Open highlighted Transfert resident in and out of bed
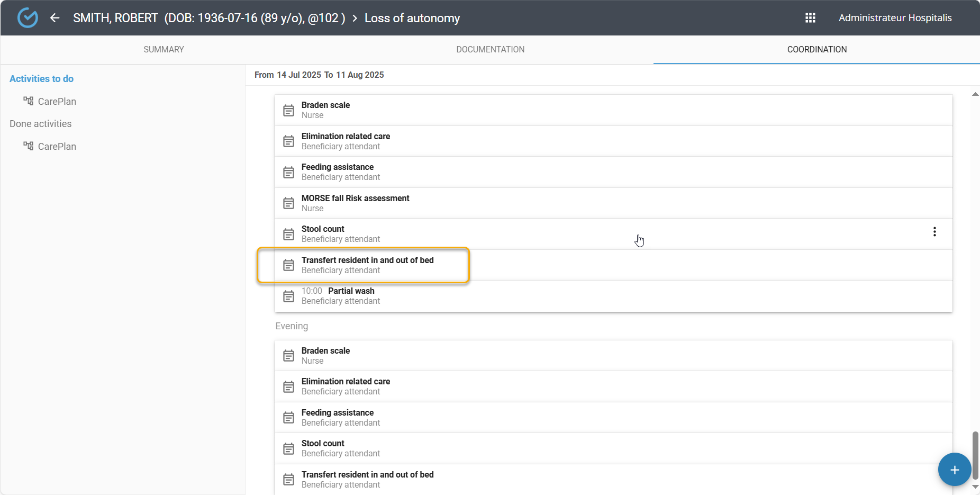The height and width of the screenshot is (495, 980). (367, 265)
